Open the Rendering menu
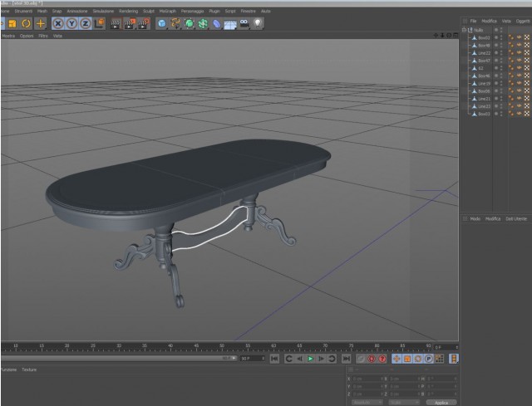 (128, 11)
